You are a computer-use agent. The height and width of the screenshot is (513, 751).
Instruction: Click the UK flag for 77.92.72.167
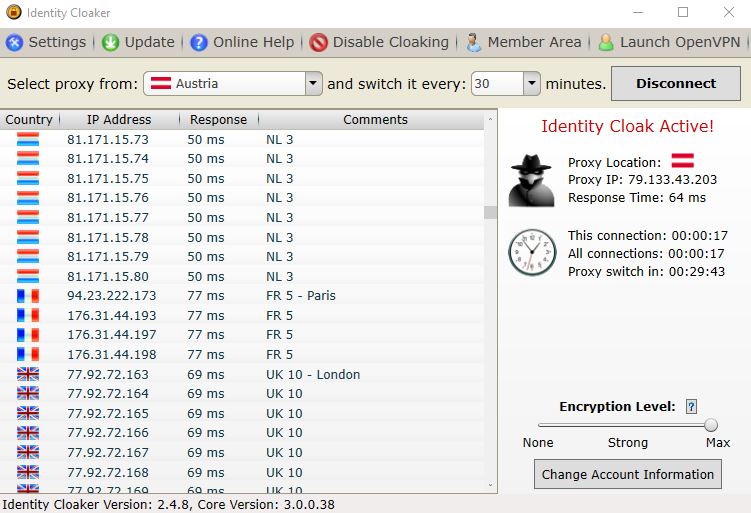28,452
